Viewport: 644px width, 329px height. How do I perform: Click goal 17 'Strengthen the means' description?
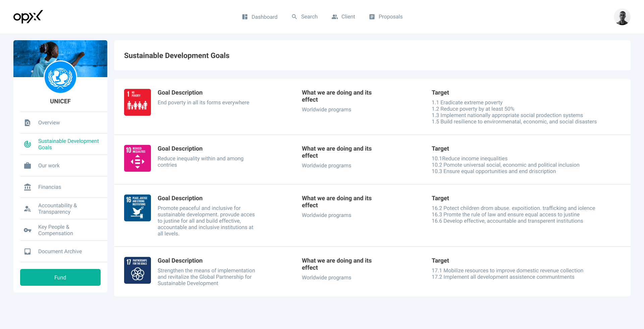click(x=206, y=277)
